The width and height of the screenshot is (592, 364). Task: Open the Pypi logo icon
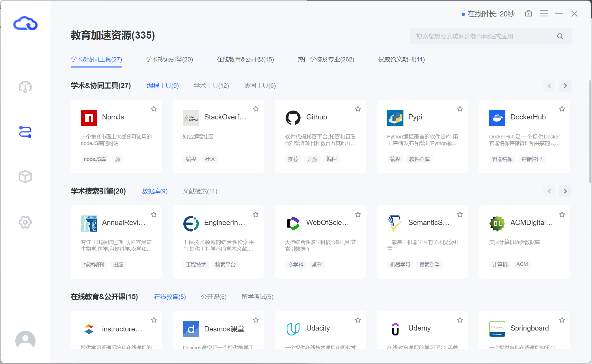[395, 118]
